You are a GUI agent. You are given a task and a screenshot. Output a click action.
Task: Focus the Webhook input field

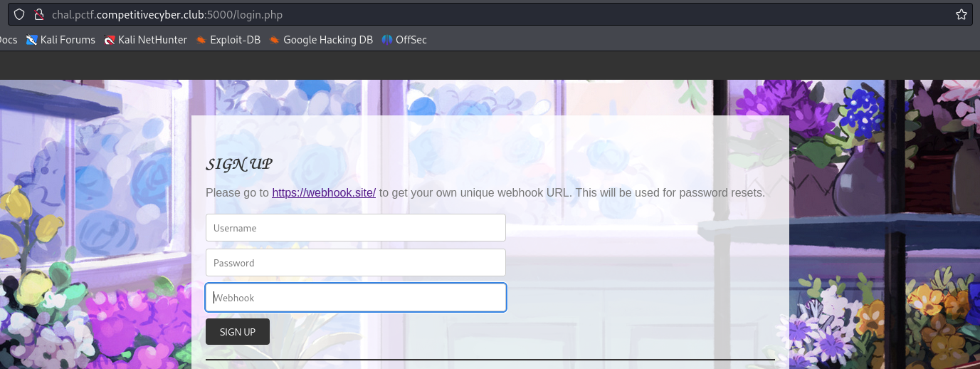(x=356, y=298)
